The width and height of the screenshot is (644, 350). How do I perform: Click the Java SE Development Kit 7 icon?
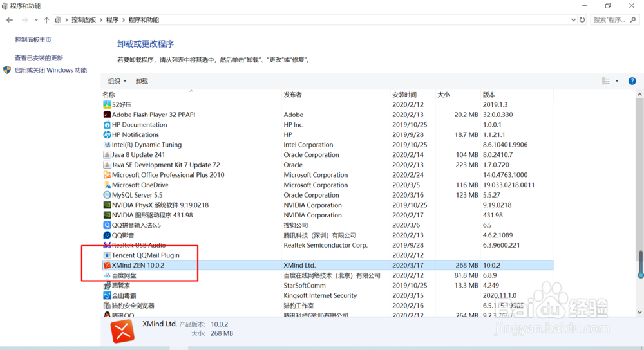coord(107,165)
